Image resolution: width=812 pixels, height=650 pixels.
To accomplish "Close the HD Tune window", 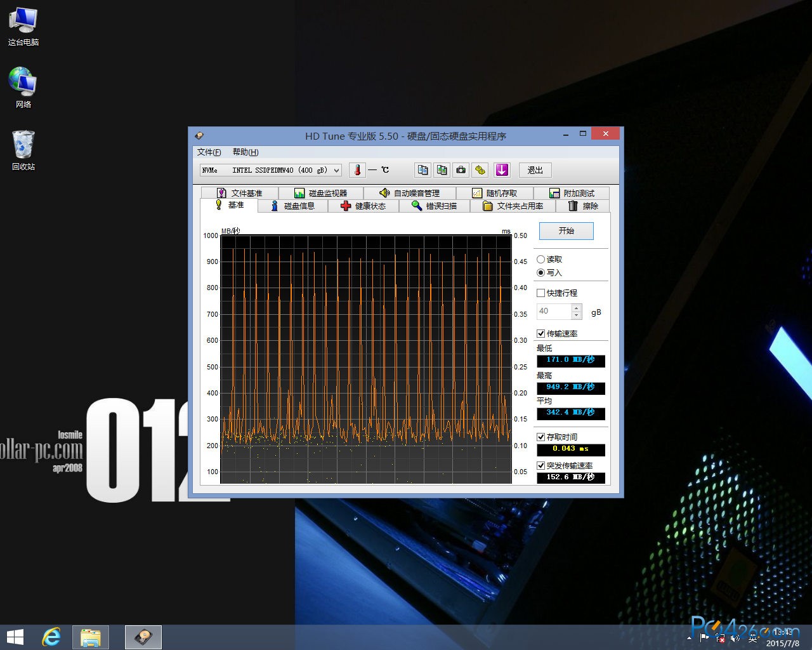I will point(605,134).
